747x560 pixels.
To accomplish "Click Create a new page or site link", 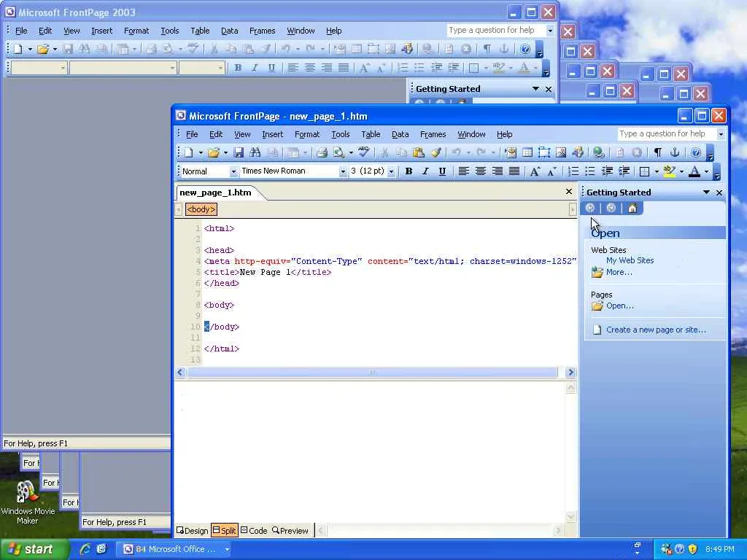I will tap(656, 330).
